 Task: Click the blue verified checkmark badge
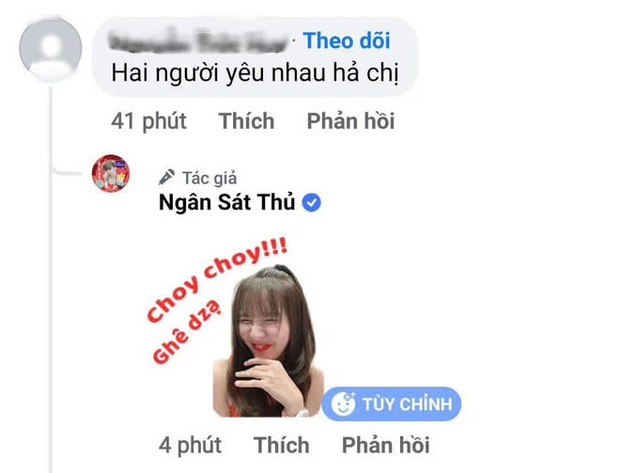[x=312, y=202]
